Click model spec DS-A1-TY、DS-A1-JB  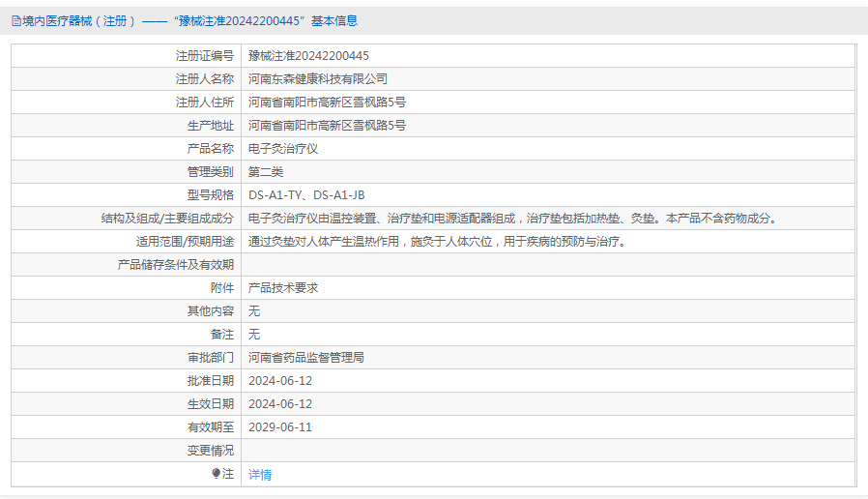click(x=306, y=195)
